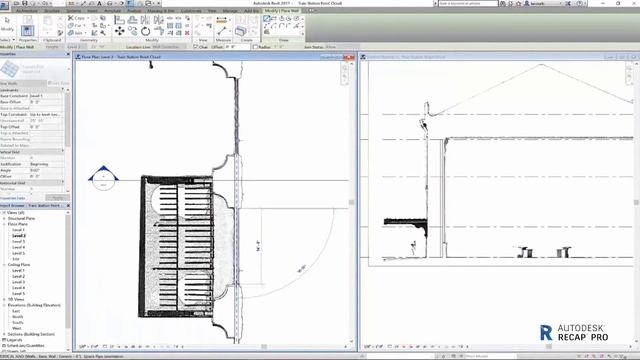Collapse the Vertical Grid section
Image resolution: width=640 pixels, height=360 pixels.
tap(63, 151)
